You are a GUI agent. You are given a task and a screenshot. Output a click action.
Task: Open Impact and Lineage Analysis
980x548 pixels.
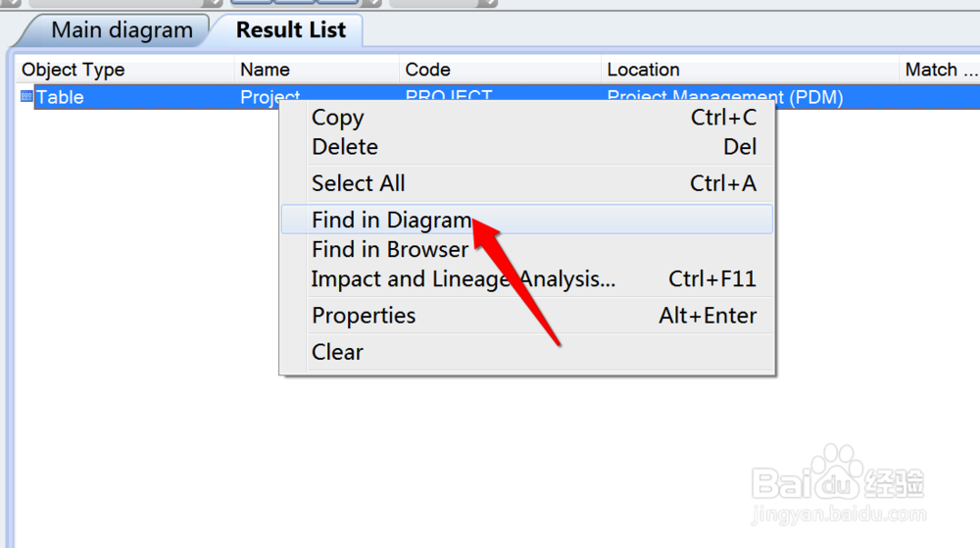[x=464, y=279]
